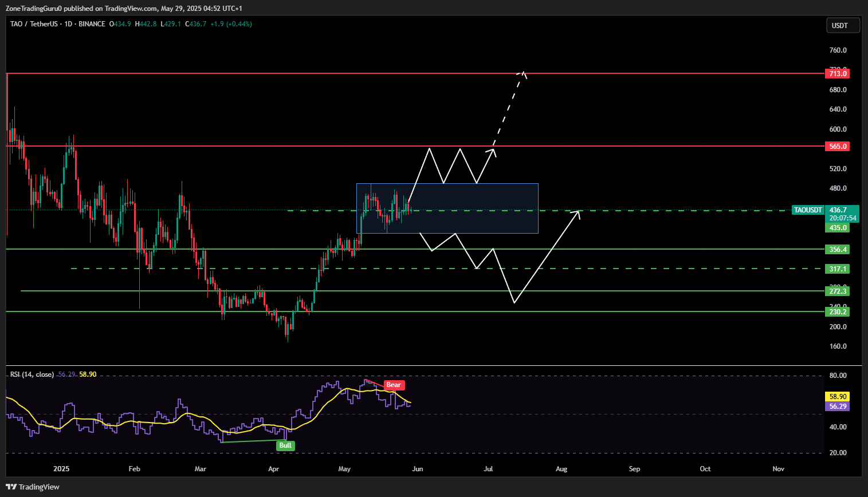Select the 2025 label on time axis

(61, 468)
